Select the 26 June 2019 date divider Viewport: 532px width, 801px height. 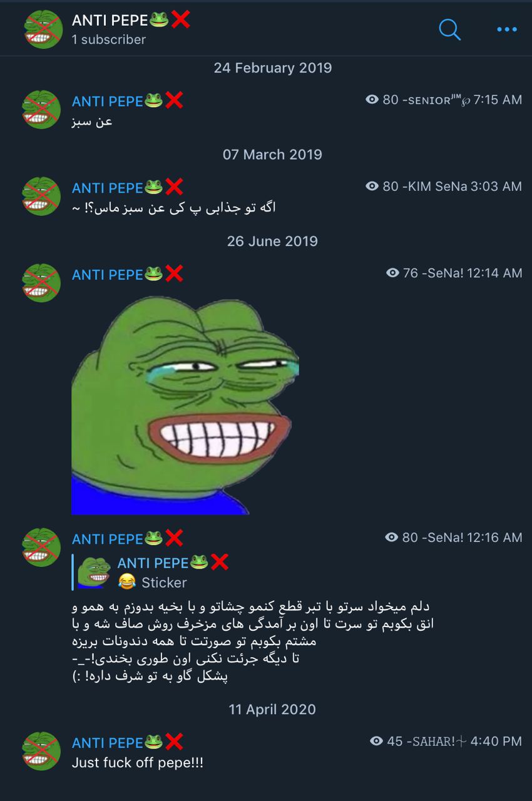pyautogui.click(x=272, y=241)
